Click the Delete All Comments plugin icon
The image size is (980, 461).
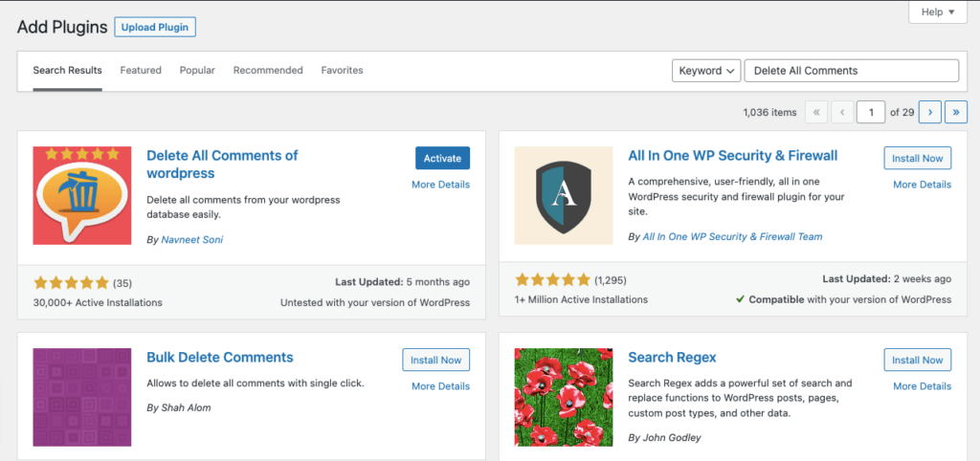(82, 195)
